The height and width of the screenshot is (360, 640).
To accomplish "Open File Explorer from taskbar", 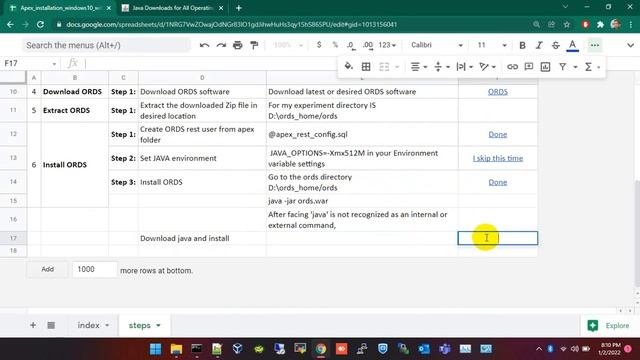I will (176, 349).
